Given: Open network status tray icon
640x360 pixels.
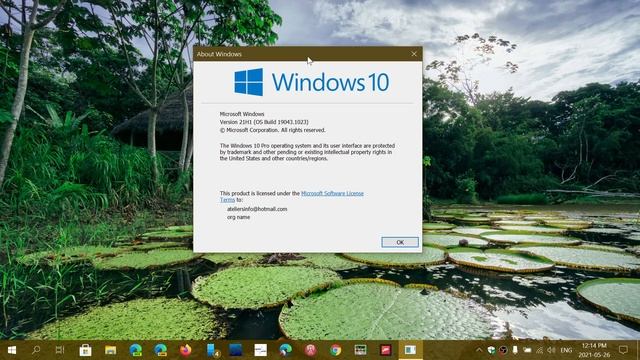Looking at the screenshot, I should [540, 350].
